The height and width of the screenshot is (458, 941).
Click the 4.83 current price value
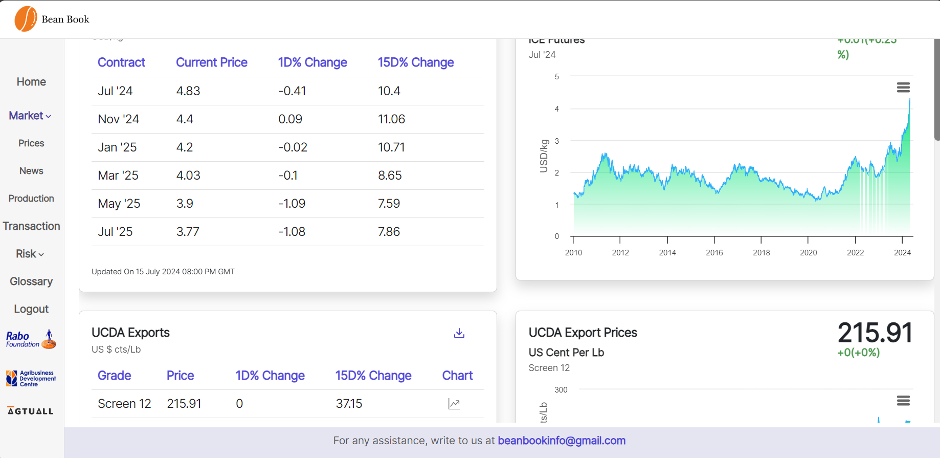click(x=188, y=91)
